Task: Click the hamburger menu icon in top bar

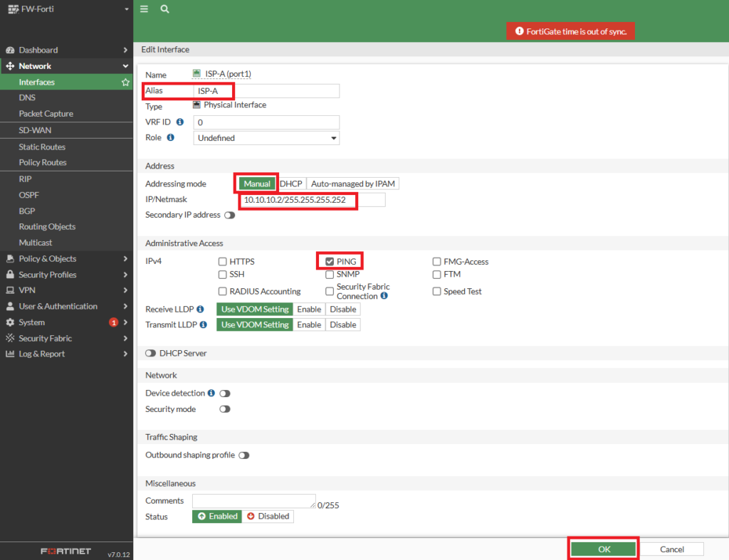Action: 145,9
